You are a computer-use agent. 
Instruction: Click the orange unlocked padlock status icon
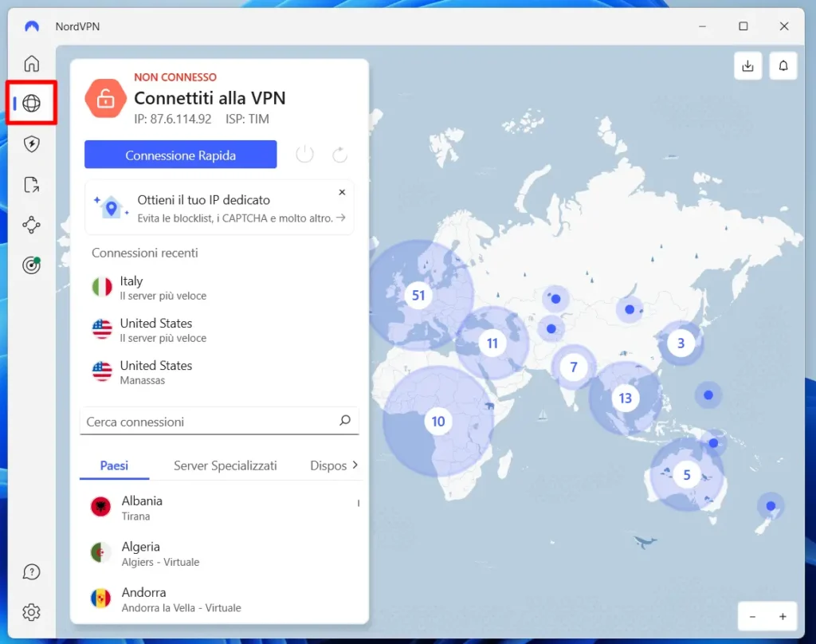(106, 98)
